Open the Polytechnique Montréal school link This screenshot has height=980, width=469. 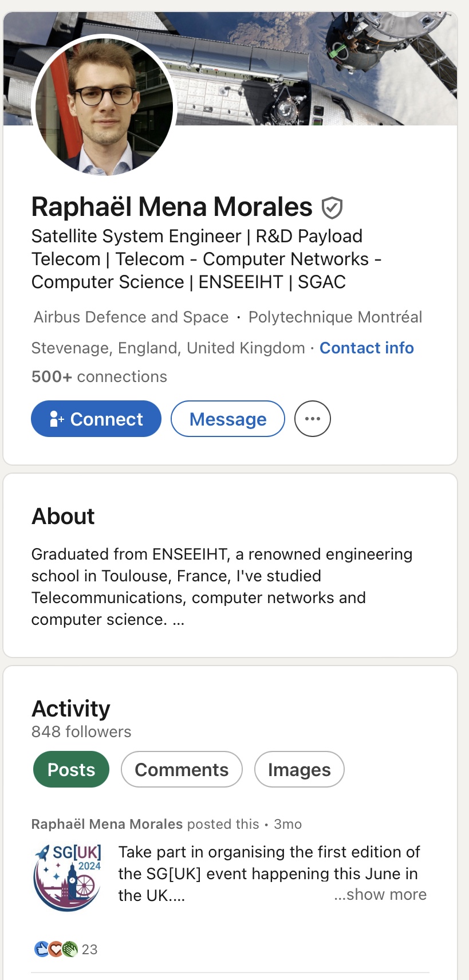coord(335,317)
